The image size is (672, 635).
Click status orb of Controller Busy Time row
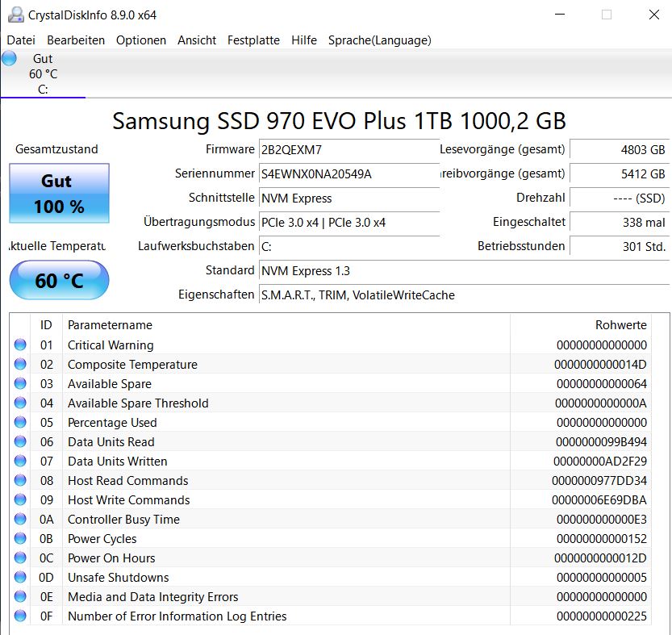[x=20, y=520]
